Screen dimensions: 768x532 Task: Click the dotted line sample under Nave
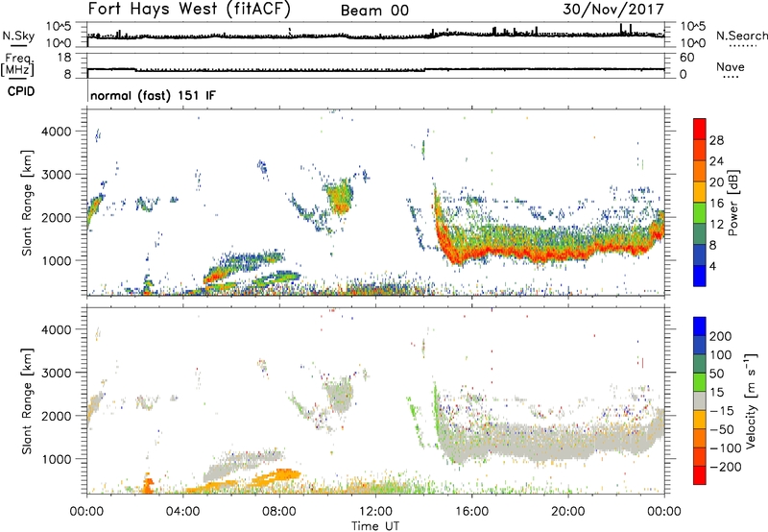click(731, 78)
